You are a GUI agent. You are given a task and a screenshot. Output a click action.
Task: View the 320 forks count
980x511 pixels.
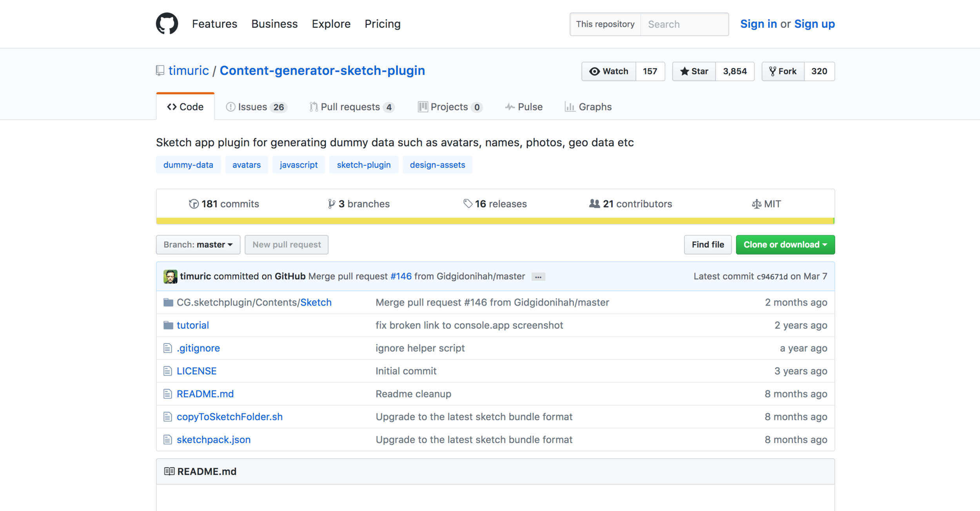click(x=819, y=71)
